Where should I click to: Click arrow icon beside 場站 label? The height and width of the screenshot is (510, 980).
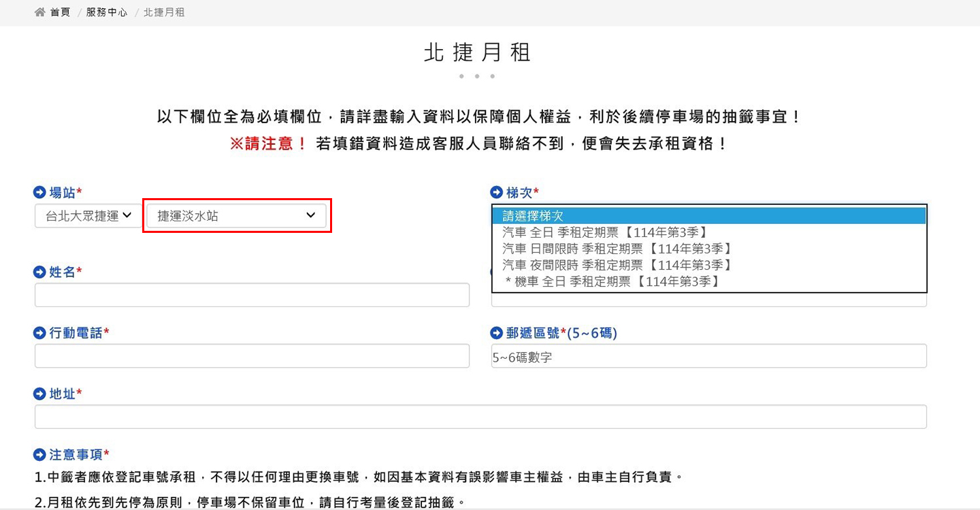pos(40,193)
